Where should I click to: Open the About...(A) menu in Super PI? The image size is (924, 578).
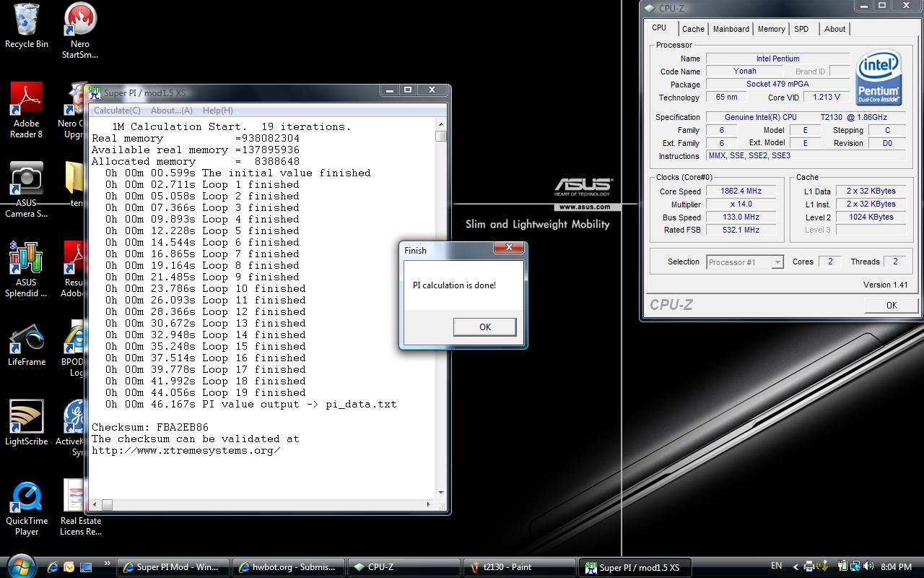171,111
